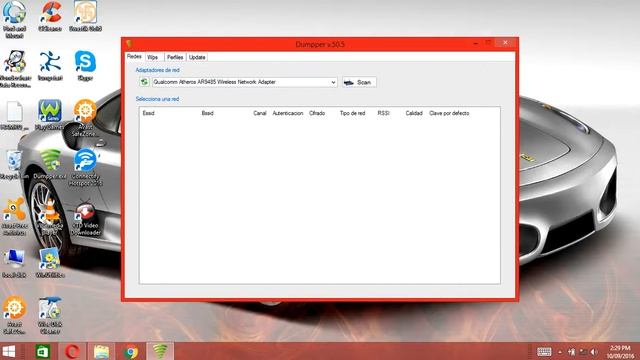Click the Clave por defecto column header
The height and width of the screenshot is (360, 640).
[x=449, y=113]
